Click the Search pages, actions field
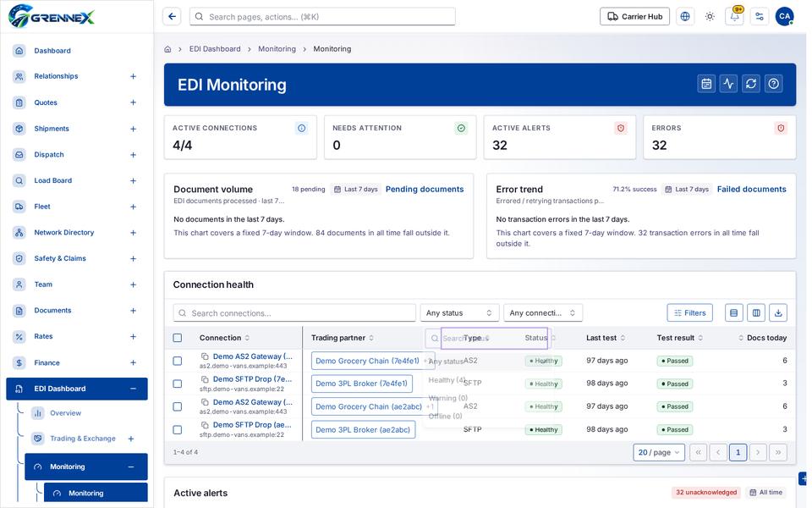The width and height of the screenshot is (812, 508). pos(322,17)
